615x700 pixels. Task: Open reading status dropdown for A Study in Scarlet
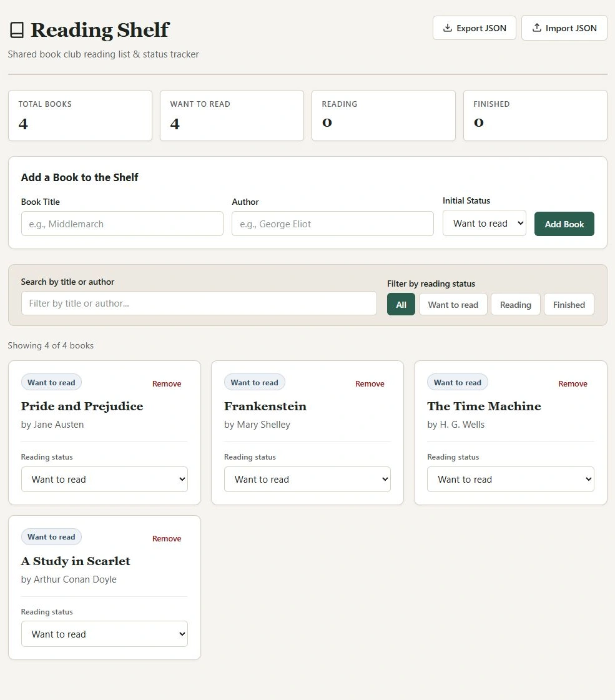[x=104, y=634]
